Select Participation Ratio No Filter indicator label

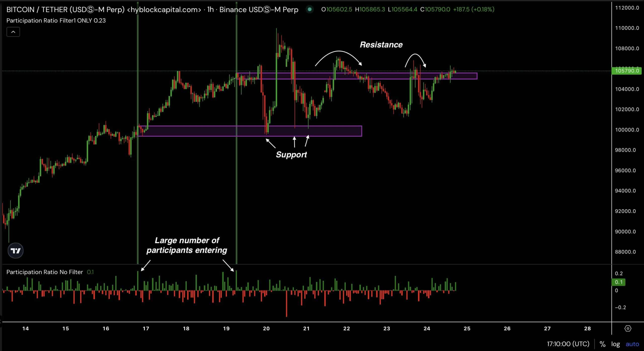[x=45, y=272]
